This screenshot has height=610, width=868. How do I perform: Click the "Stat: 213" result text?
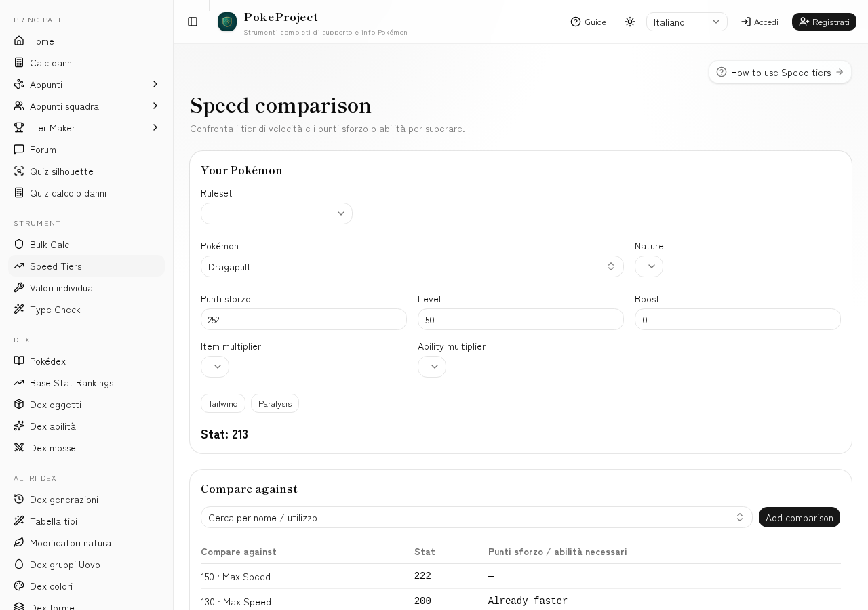point(224,434)
